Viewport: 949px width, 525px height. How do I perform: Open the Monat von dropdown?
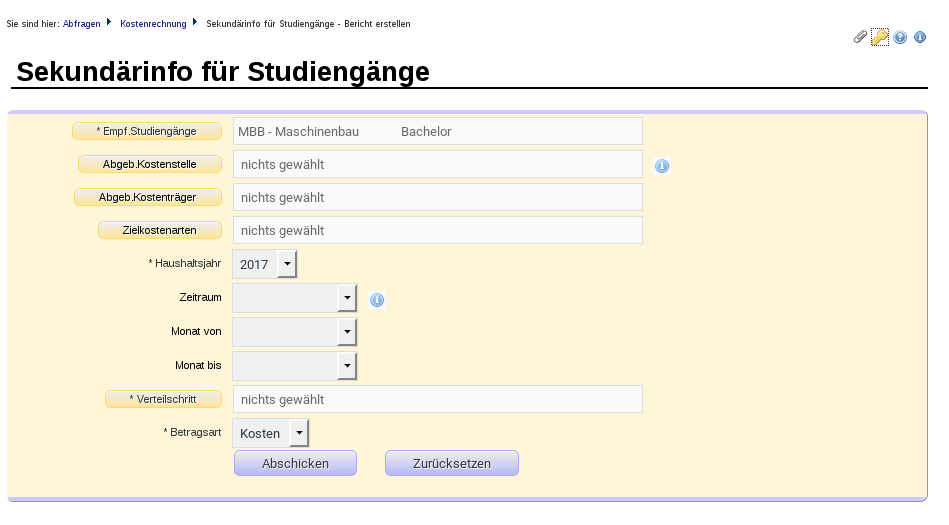coord(295,332)
